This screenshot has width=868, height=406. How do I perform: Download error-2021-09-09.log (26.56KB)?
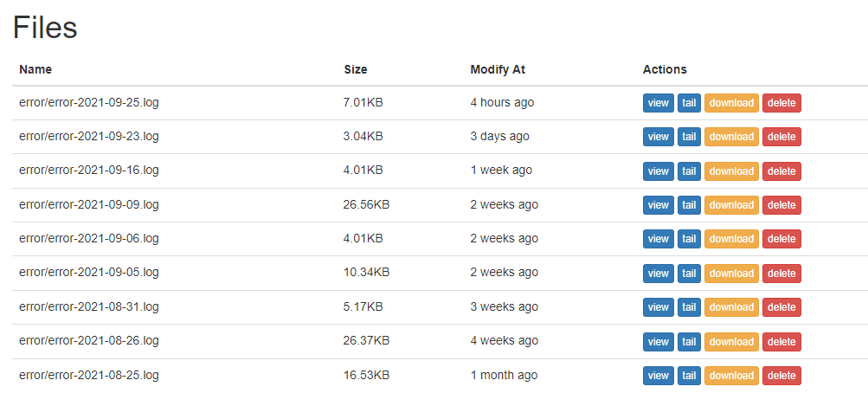(x=731, y=205)
